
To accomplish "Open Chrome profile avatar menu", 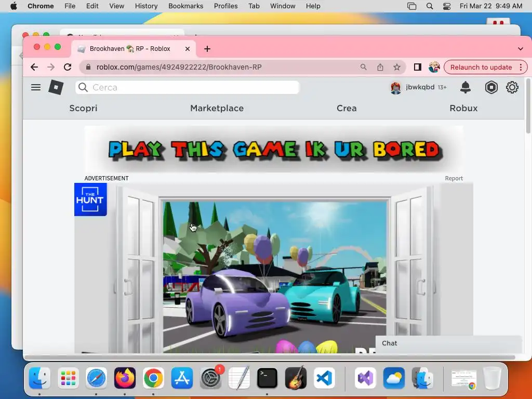I will 434,67.
